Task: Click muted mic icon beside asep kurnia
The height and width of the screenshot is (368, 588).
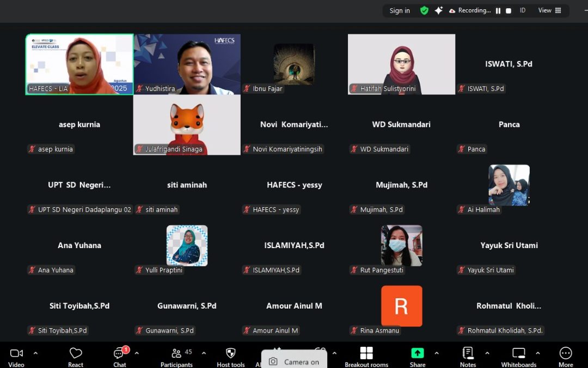Action: (32, 149)
